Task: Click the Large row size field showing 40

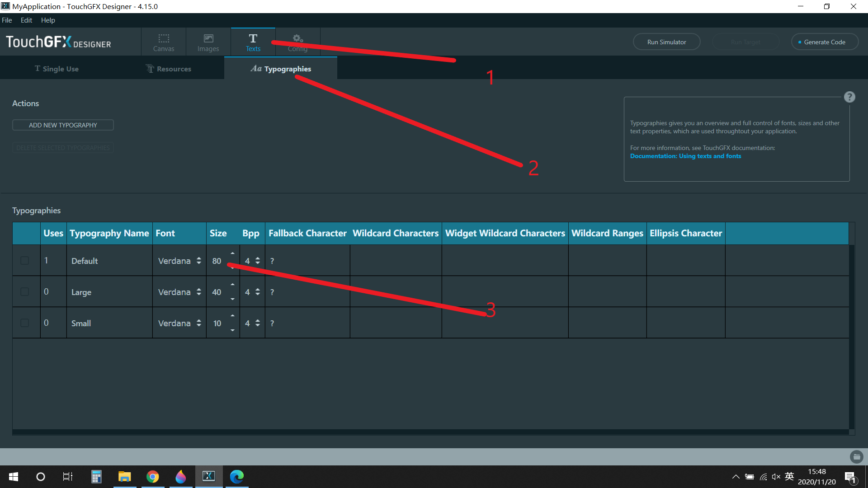Action: [217, 292]
